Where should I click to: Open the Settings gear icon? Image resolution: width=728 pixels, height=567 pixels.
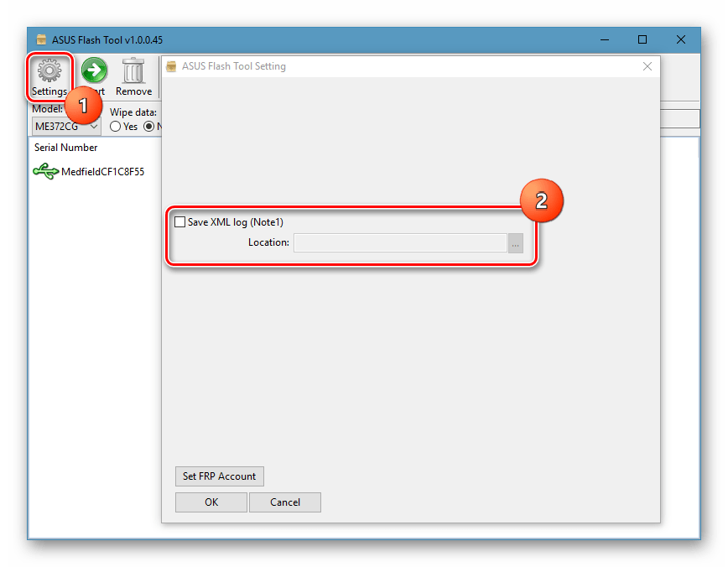click(x=49, y=71)
